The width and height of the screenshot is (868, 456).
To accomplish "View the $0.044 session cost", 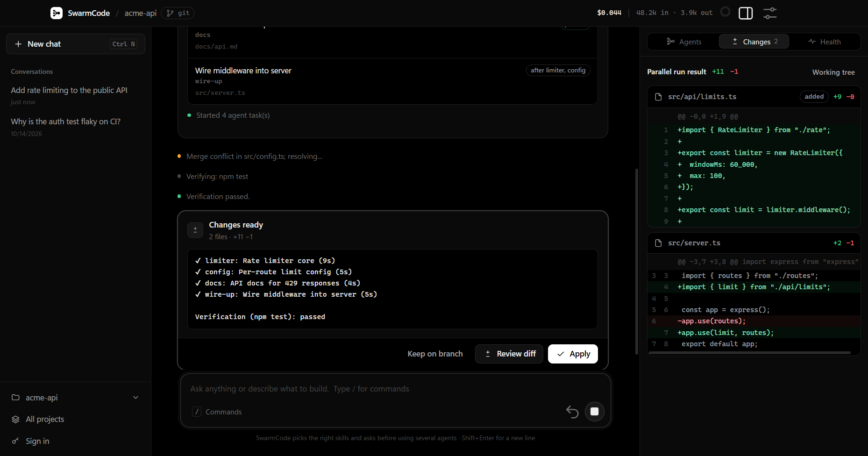I will 609,13.
